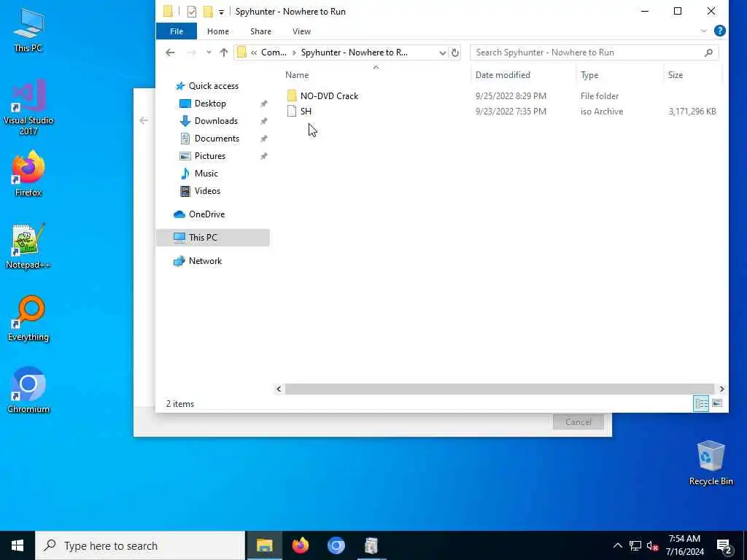The width and height of the screenshot is (747, 560).
Task: Click the horizontal scrollbar right arrow
Action: 721,389
